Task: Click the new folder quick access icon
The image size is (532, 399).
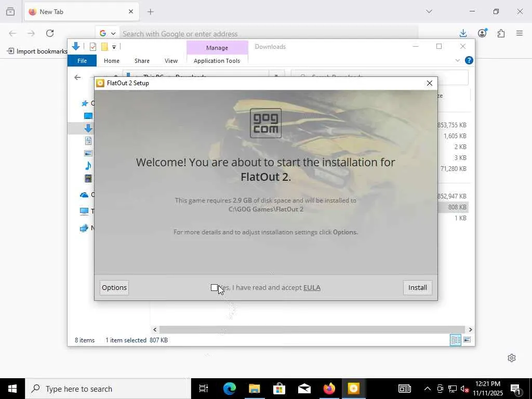Action: coord(104,47)
